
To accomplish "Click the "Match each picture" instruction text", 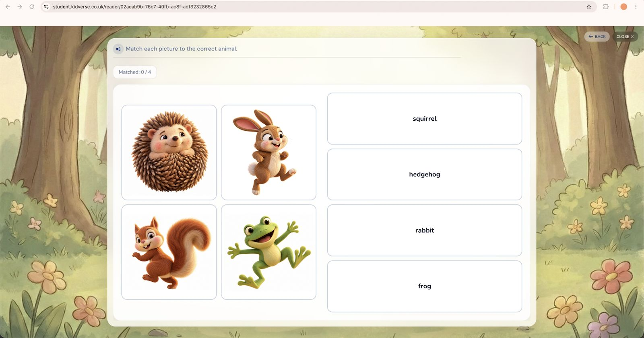I will (181, 49).
